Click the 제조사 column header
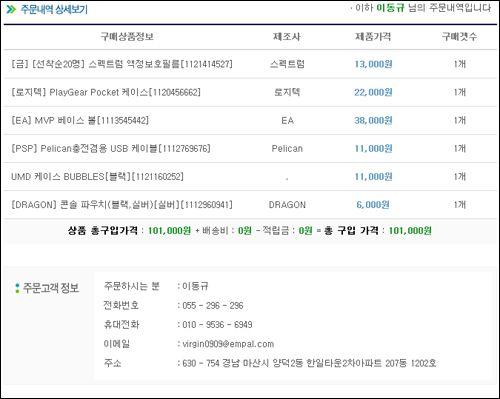Screen dimensions: 500x399 [x=287, y=36]
